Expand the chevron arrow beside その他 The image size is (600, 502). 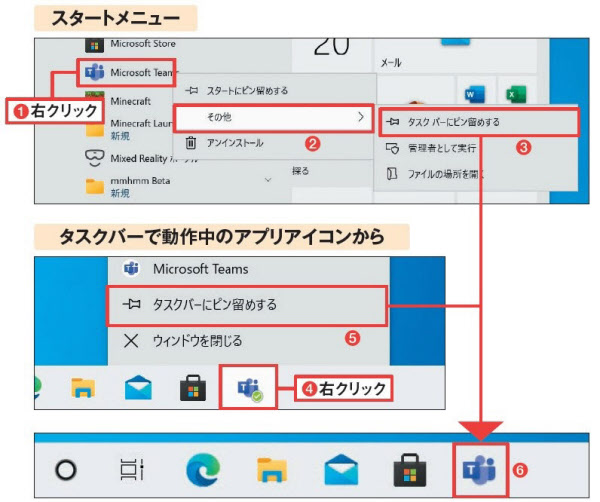click(360, 117)
